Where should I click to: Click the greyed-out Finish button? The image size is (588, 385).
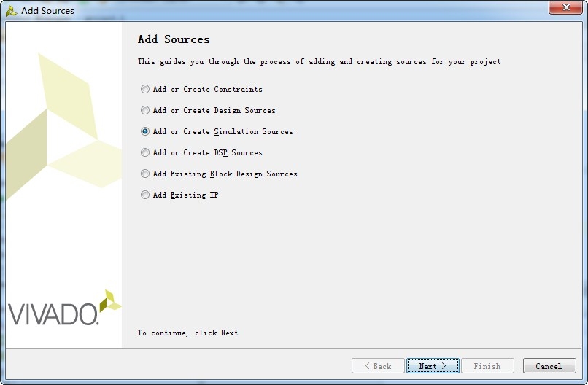tap(487, 366)
